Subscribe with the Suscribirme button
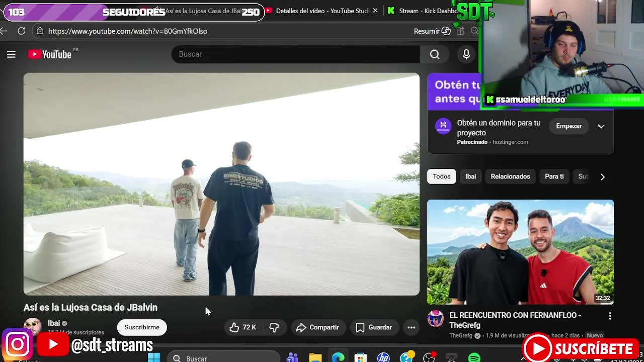 tap(142, 327)
